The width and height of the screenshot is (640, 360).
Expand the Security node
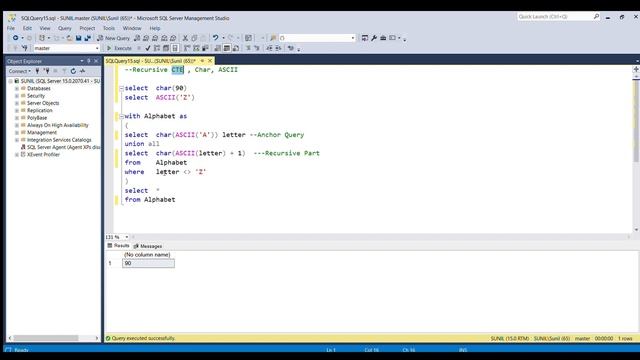pos(17,96)
